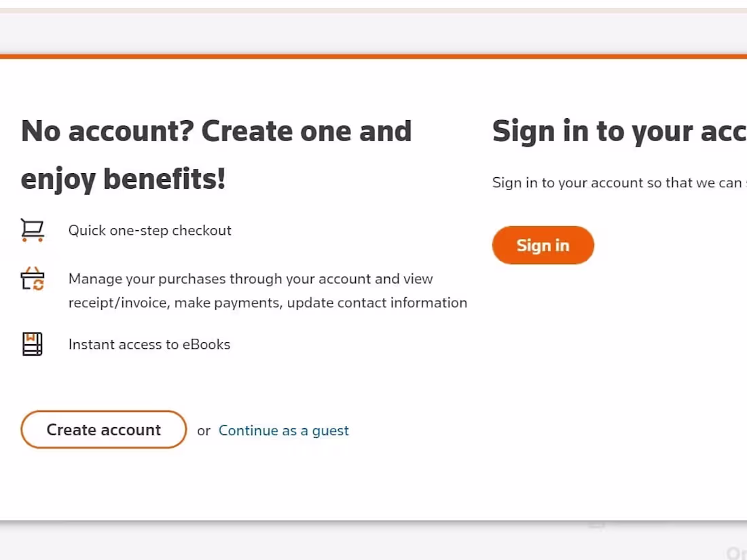Click the manage purchases basket icon
Screen dimensions: 747x560
tap(32, 279)
